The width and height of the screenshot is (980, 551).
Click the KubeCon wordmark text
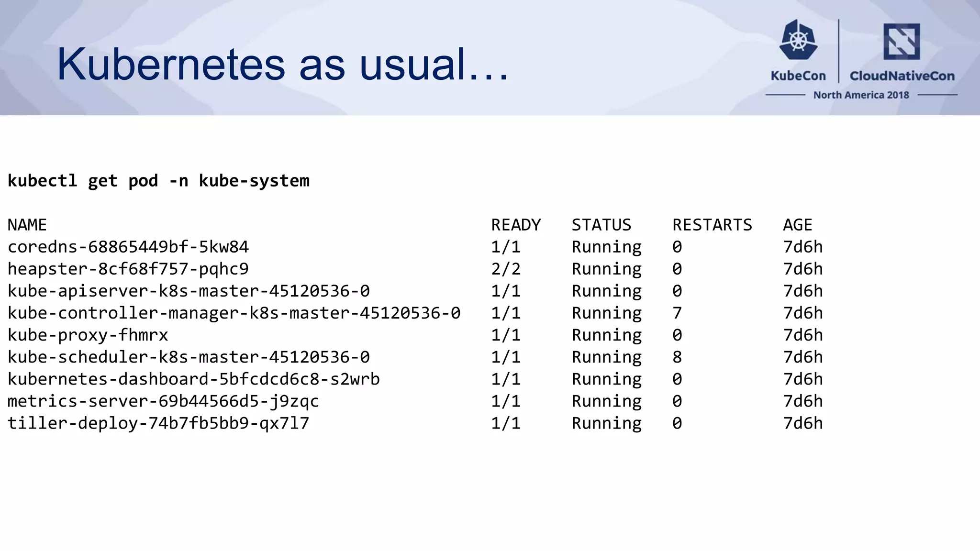(x=798, y=76)
